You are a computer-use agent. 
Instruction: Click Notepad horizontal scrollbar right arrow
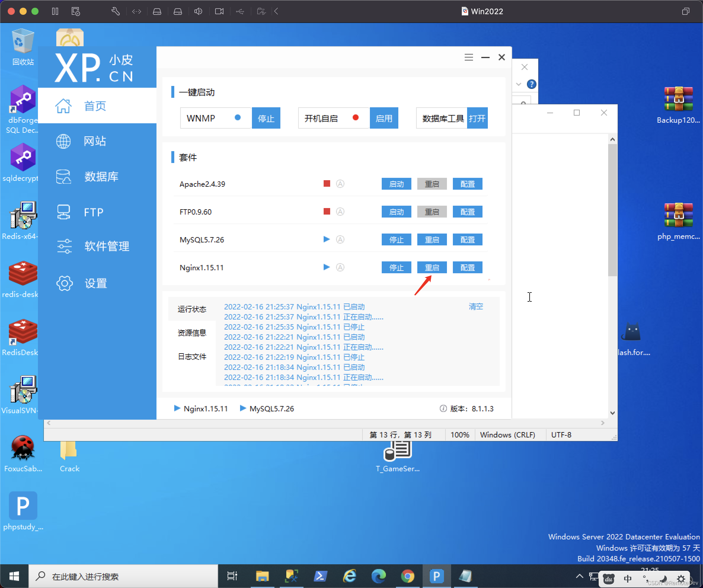603,423
